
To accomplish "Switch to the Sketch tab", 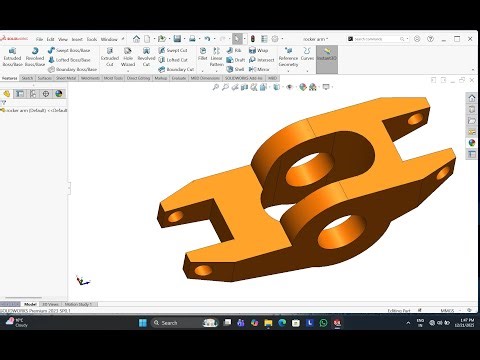I will (27, 78).
